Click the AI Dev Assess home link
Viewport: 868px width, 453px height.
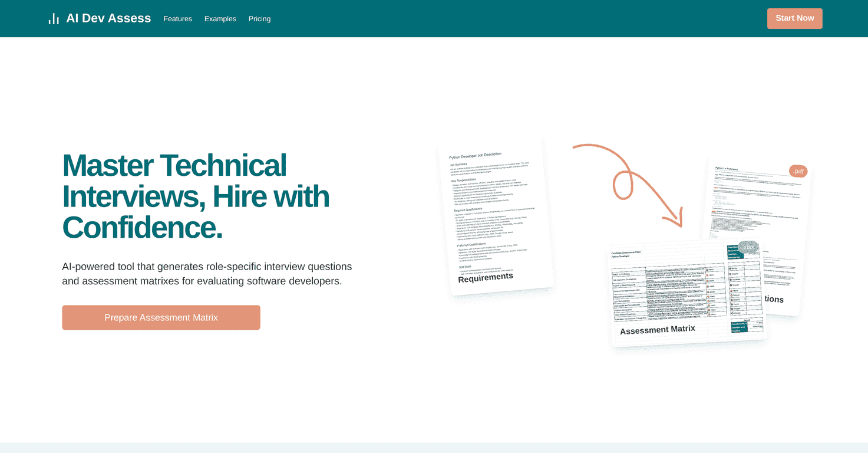[108, 18]
